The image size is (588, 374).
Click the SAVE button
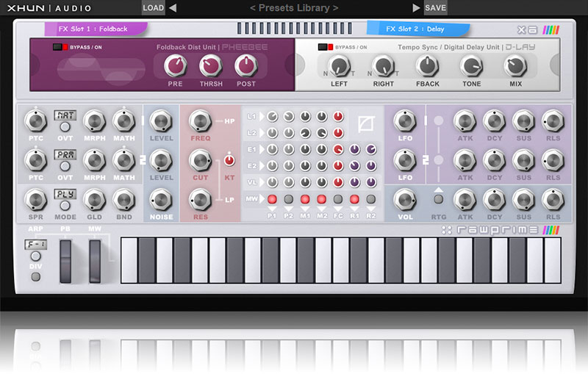click(435, 8)
